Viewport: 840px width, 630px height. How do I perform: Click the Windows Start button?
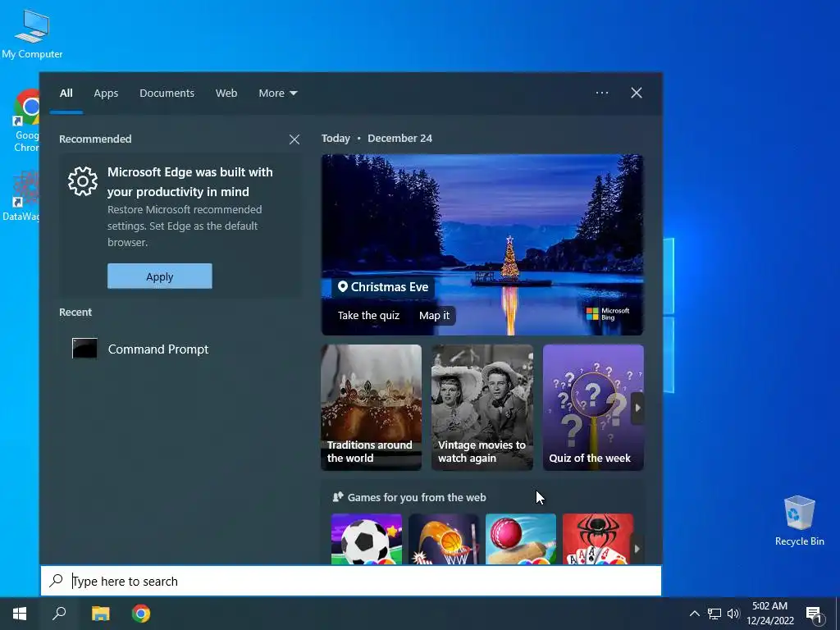[20, 614]
